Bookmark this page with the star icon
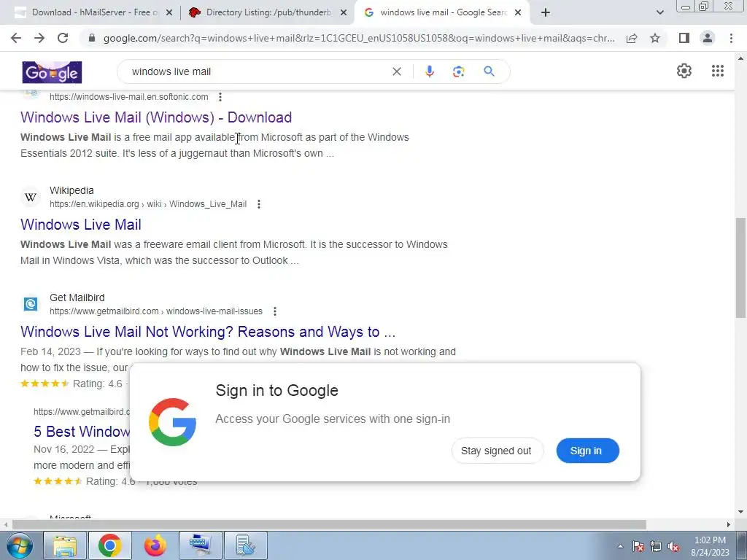Image resolution: width=747 pixels, height=560 pixels. (655, 38)
